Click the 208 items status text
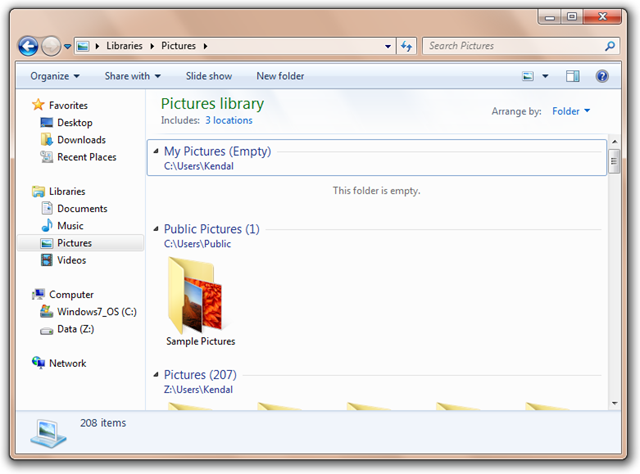The width and height of the screenshot is (640, 474). pyautogui.click(x=103, y=423)
